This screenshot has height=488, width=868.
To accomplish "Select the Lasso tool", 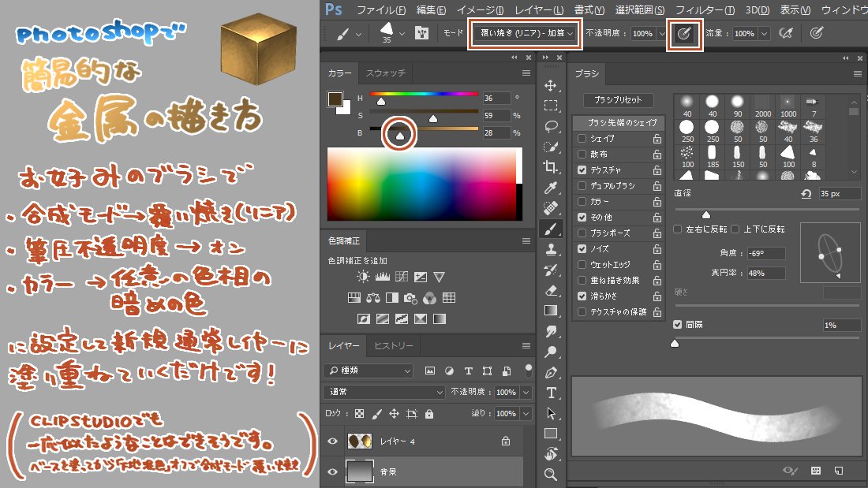I will 550,126.
